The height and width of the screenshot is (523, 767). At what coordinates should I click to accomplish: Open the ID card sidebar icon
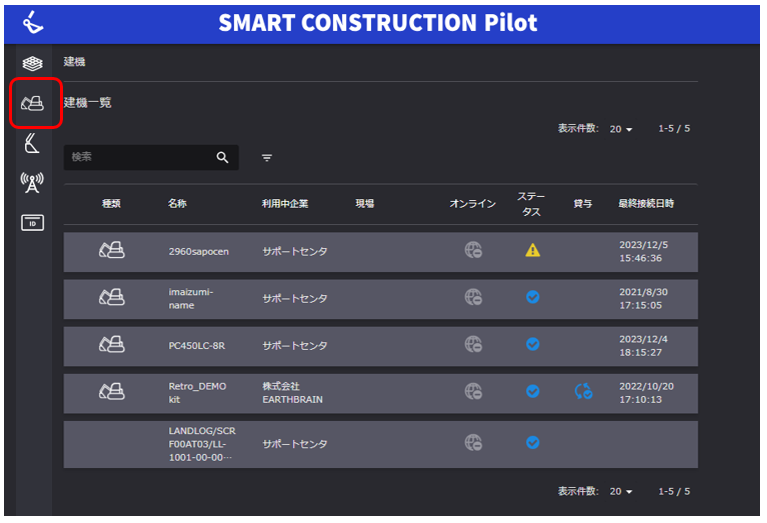click(32, 223)
